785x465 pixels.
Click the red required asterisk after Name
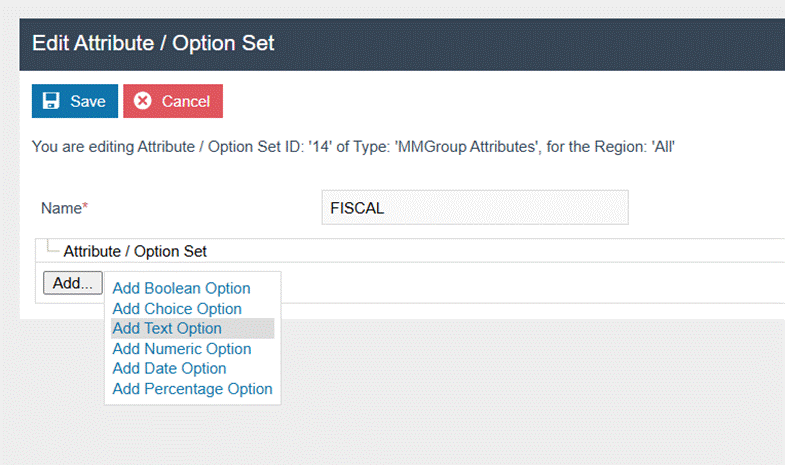pyautogui.click(x=85, y=207)
